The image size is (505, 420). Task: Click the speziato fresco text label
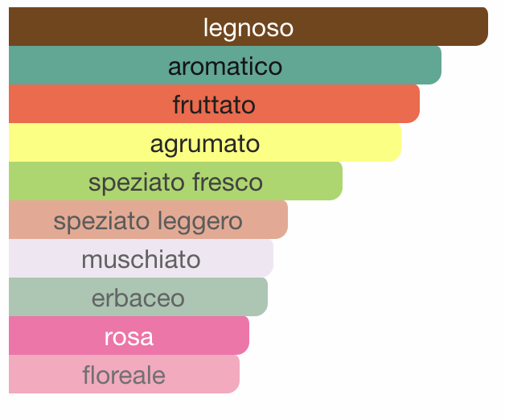tap(175, 183)
